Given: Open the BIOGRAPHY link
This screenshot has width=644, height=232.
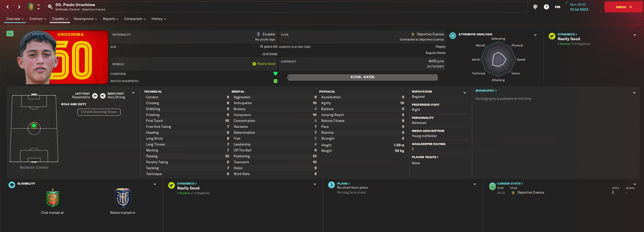Looking at the screenshot, I should click(486, 91).
